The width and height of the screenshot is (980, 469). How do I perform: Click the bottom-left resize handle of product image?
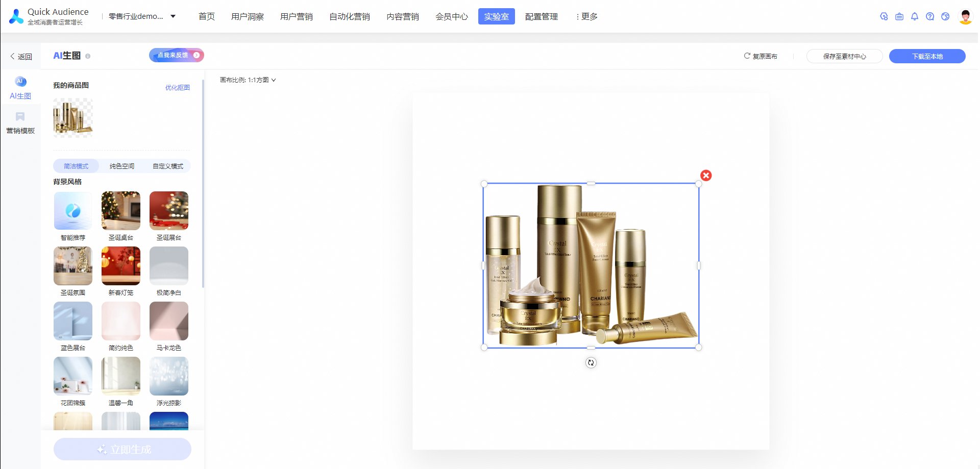484,348
